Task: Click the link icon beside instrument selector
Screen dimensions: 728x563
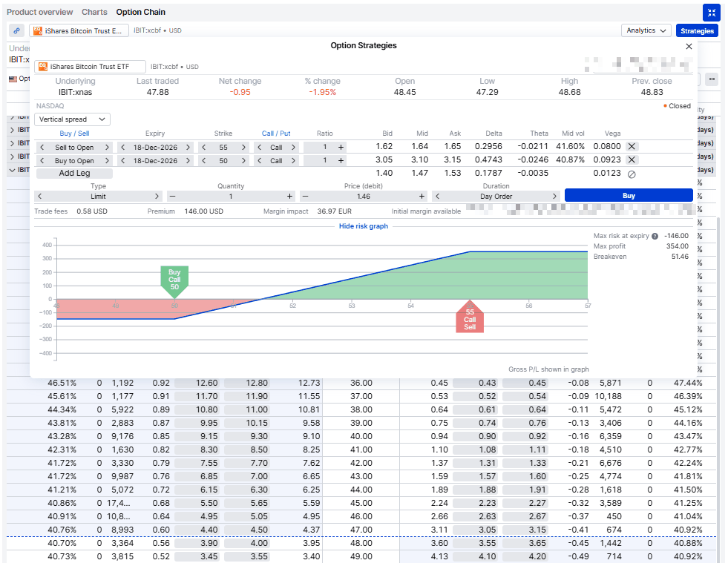Action: (17, 30)
